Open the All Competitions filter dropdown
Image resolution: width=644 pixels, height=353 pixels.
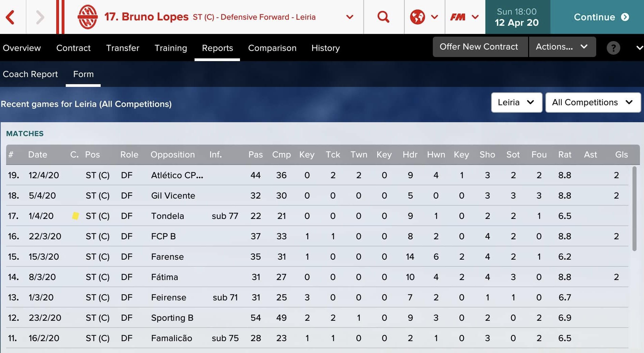pos(593,103)
